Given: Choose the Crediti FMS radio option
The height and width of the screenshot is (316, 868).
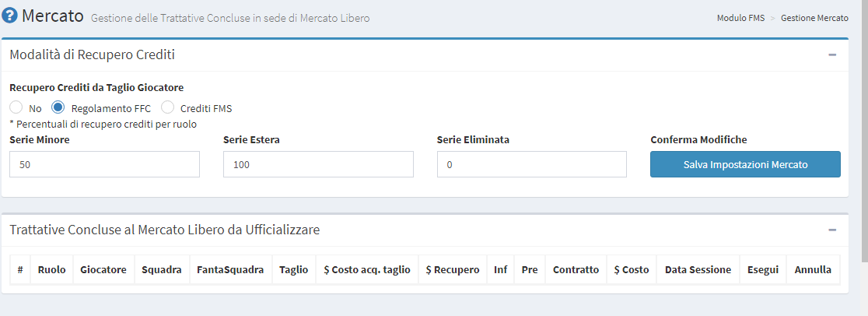Looking at the screenshot, I should click(x=167, y=107).
